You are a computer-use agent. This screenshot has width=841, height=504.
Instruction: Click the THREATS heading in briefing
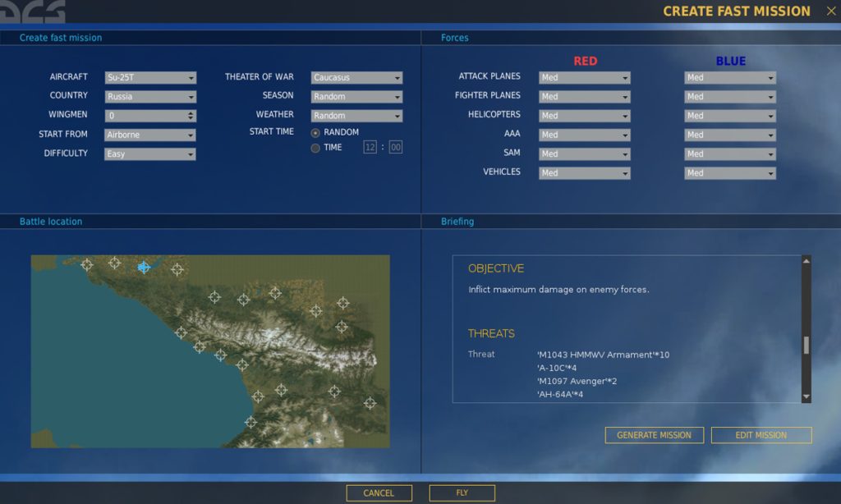pos(491,333)
